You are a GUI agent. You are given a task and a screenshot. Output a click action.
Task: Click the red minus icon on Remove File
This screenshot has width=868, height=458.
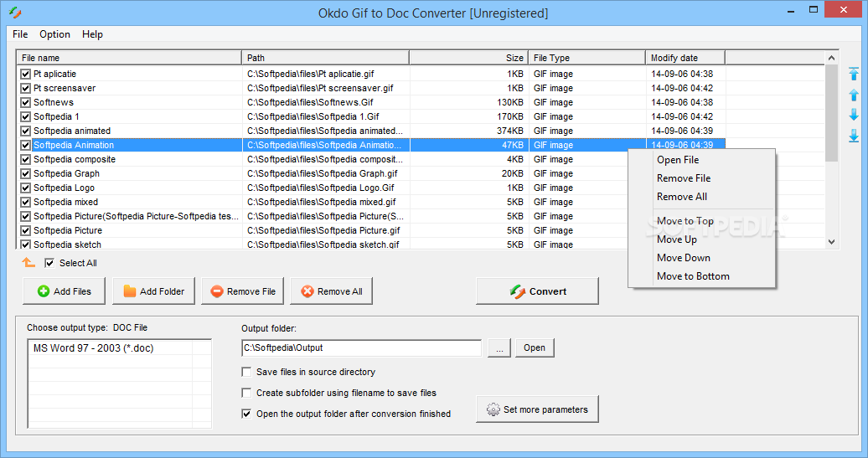(x=217, y=291)
